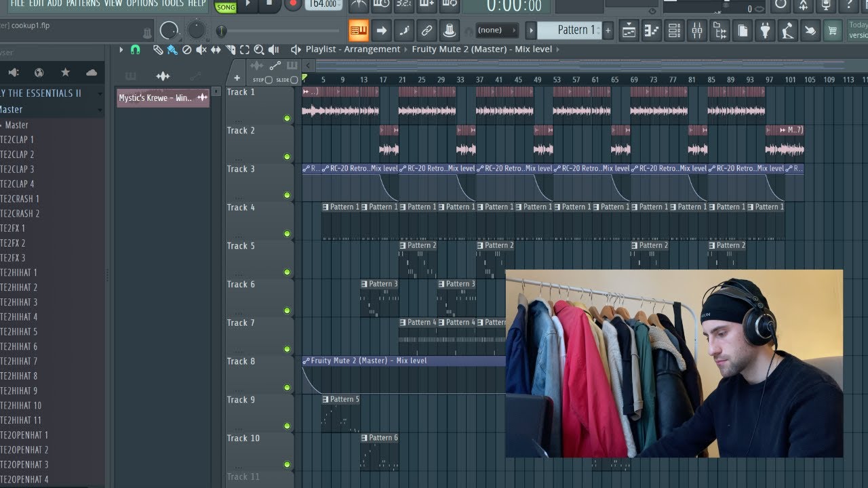Open the Piano roll view
Viewport: 868px width, 488px height.
652,30
